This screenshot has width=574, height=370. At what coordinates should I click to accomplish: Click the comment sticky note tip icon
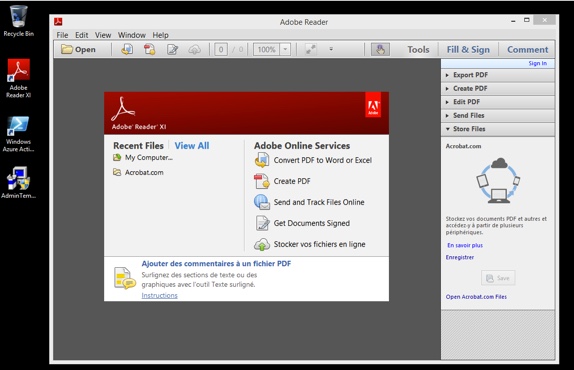coord(124,278)
